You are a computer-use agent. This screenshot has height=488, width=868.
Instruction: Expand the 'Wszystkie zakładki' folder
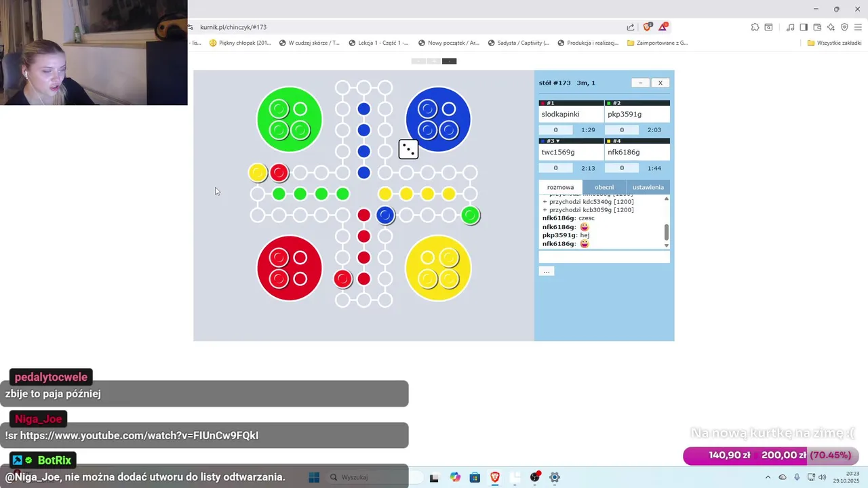[834, 43]
